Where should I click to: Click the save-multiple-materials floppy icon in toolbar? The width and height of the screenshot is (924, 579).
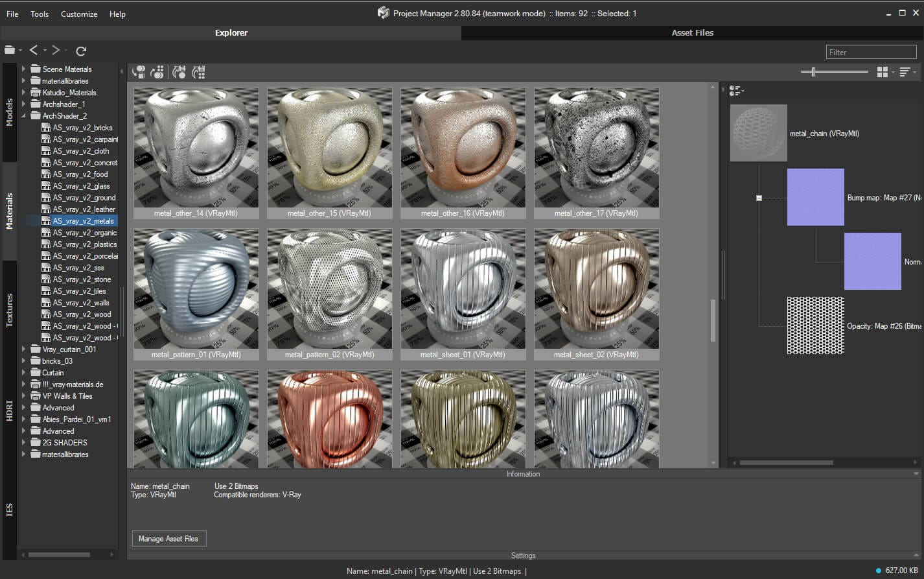[x=199, y=72]
